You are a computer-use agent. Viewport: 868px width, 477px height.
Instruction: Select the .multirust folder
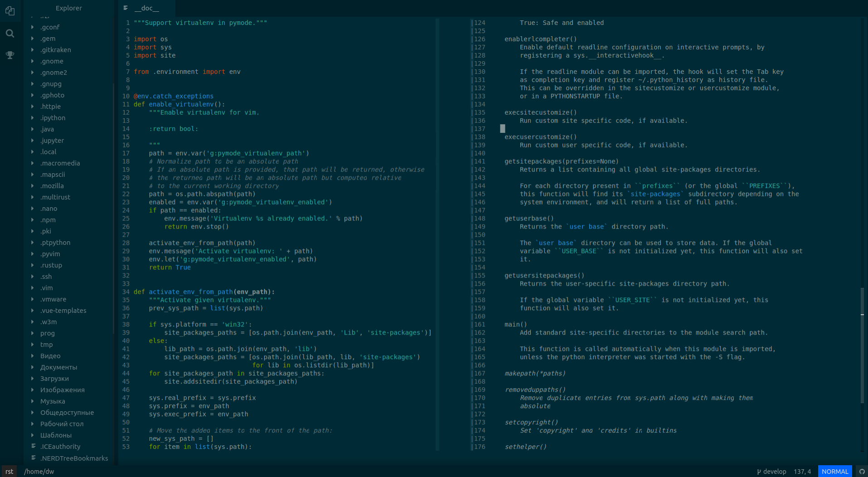(55, 197)
